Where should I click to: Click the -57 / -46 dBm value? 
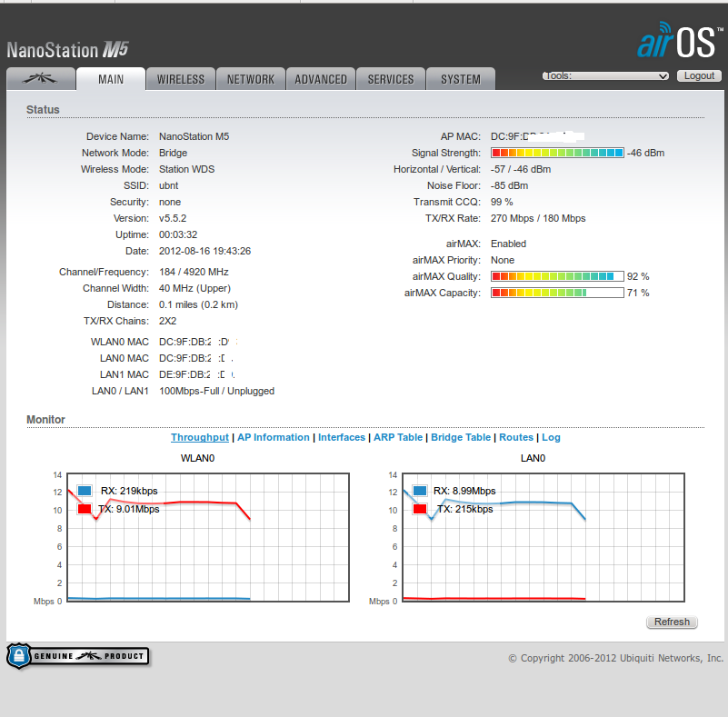click(521, 169)
